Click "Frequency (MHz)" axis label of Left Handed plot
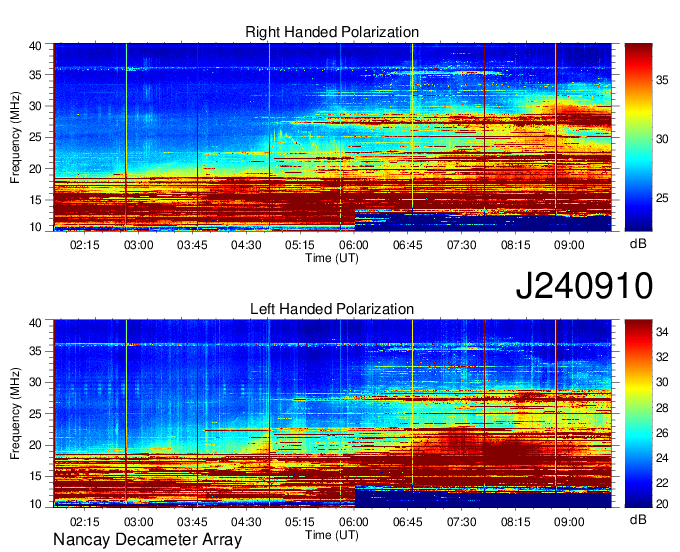Viewport: 680px width, 552px height. pos(15,414)
